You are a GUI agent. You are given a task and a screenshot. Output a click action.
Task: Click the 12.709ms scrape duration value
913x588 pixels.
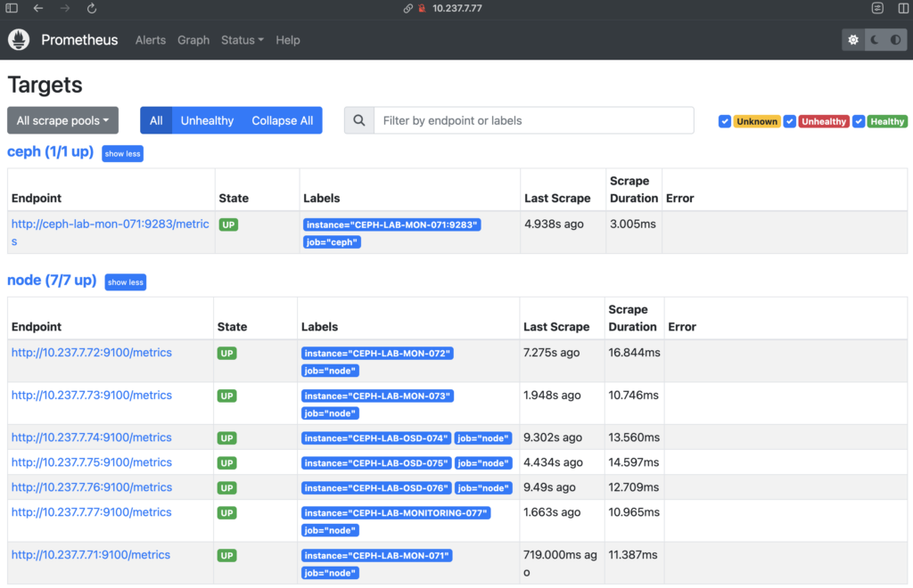click(634, 487)
